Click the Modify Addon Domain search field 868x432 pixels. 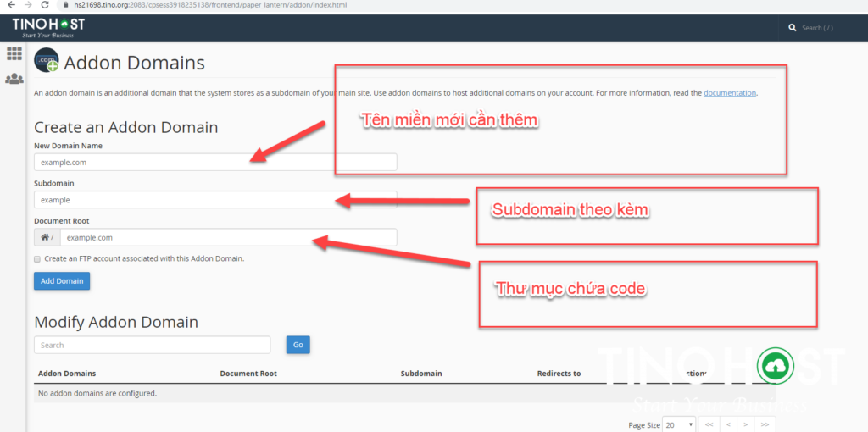153,345
